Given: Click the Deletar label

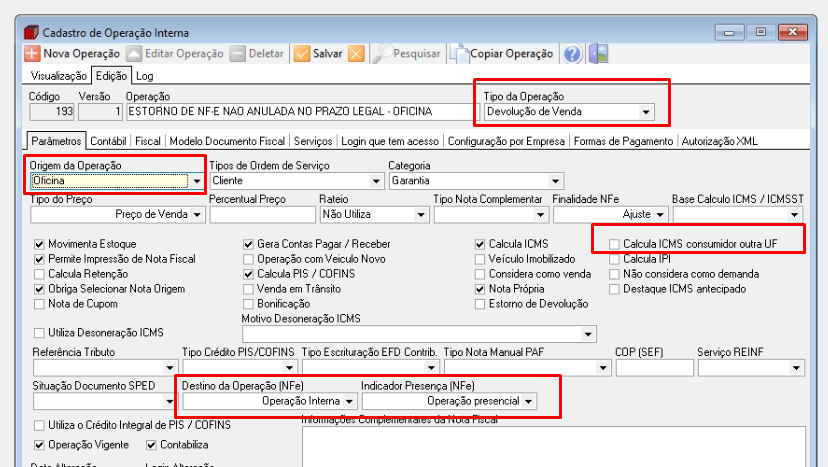Looking at the screenshot, I should [x=266, y=54].
